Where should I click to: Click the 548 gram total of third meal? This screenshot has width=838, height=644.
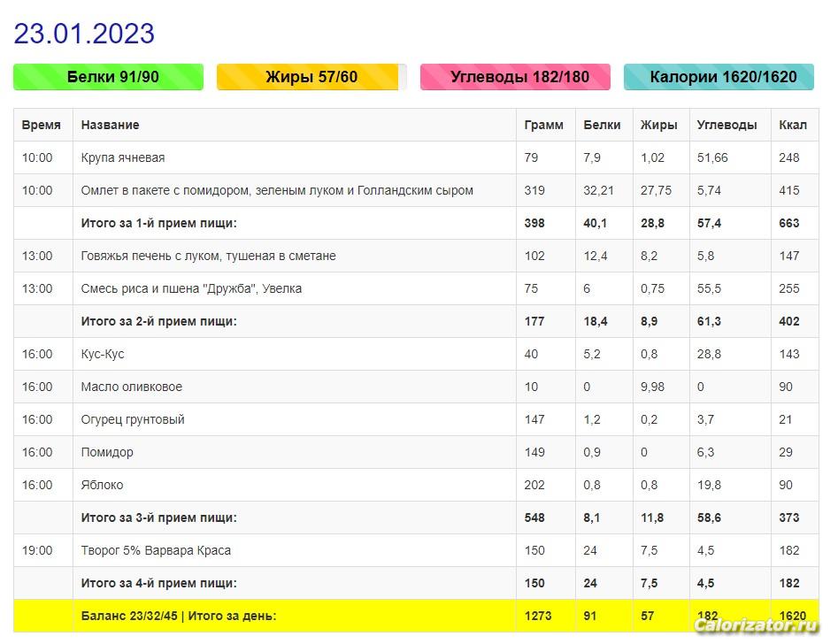click(x=534, y=517)
